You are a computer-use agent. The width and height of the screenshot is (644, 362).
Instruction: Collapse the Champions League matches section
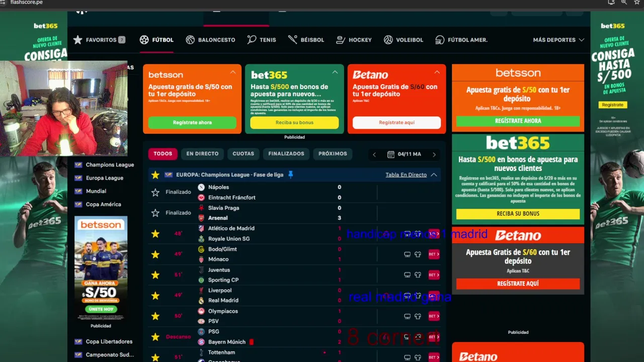(x=434, y=175)
